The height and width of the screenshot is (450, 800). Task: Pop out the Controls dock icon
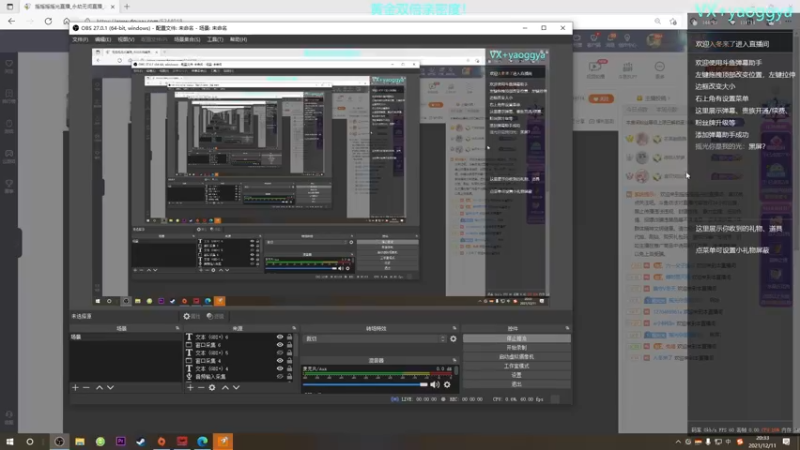coord(567,329)
